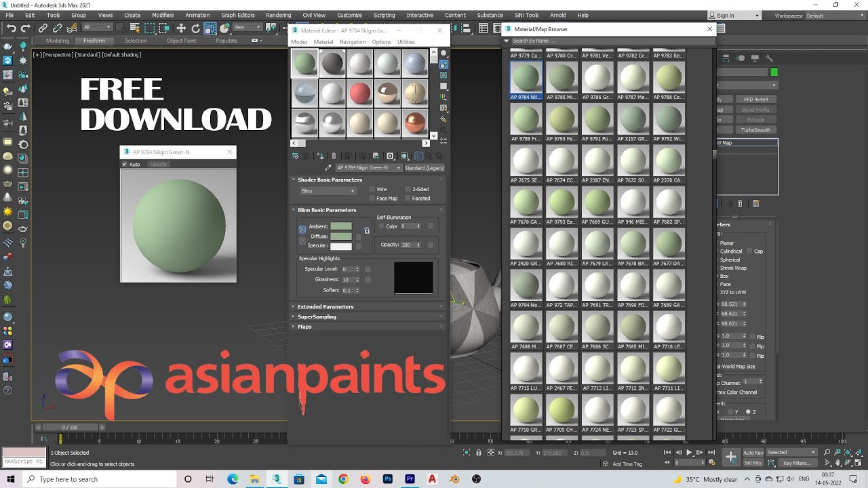The height and width of the screenshot is (488, 868).
Task: Click Get Material icon in Material Editor
Action: pos(296,156)
